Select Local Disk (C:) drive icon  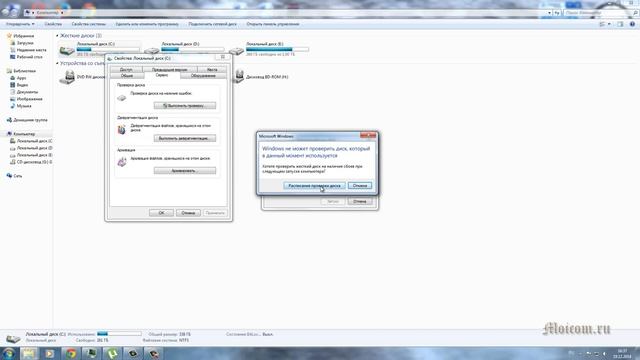67,51
